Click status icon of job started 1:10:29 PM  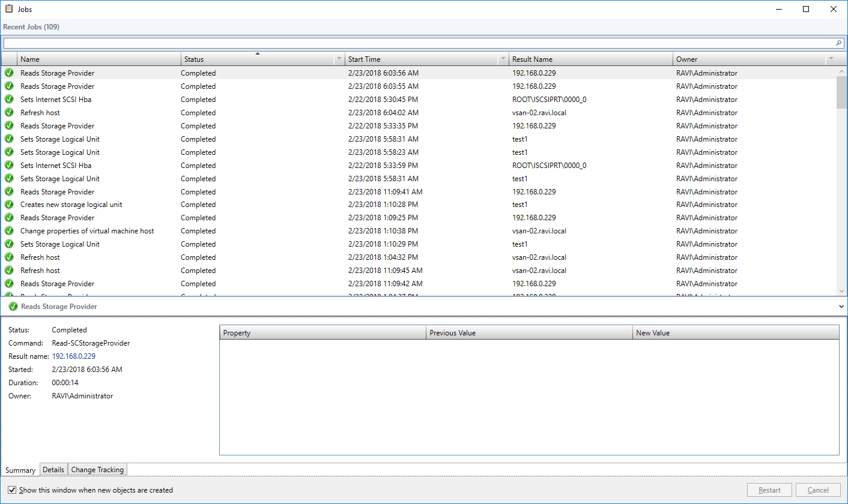pos(9,244)
